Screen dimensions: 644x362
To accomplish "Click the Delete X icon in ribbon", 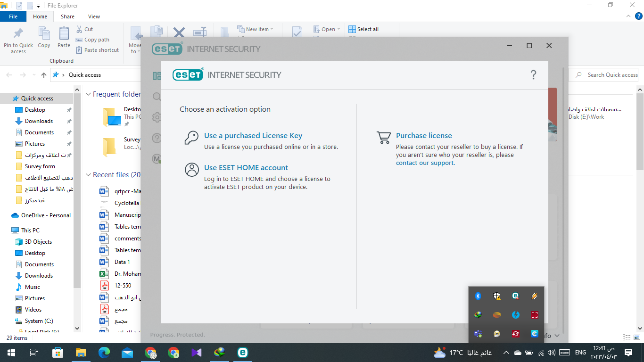I will [x=179, y=32].
